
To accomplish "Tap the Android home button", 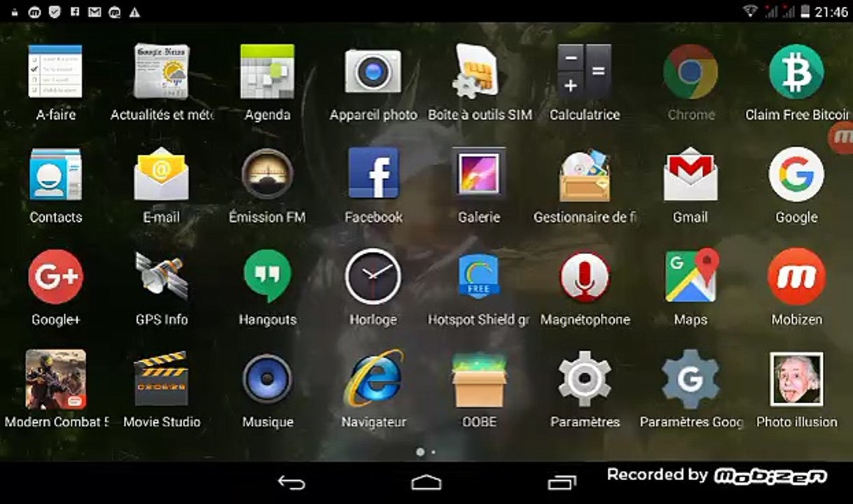I will (x=426, y=482).
